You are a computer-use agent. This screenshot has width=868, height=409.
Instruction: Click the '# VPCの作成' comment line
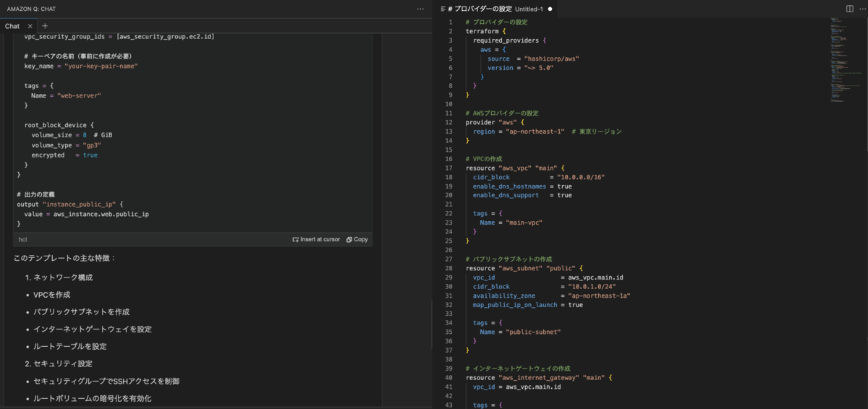tap(482, 158)
